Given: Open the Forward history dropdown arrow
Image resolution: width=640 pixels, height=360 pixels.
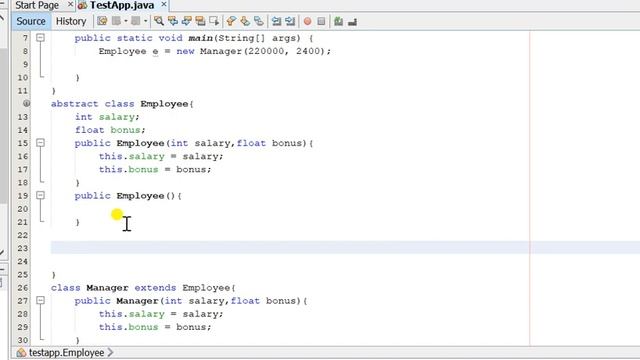Looking at the screenshot, I should tap(145, 21).
